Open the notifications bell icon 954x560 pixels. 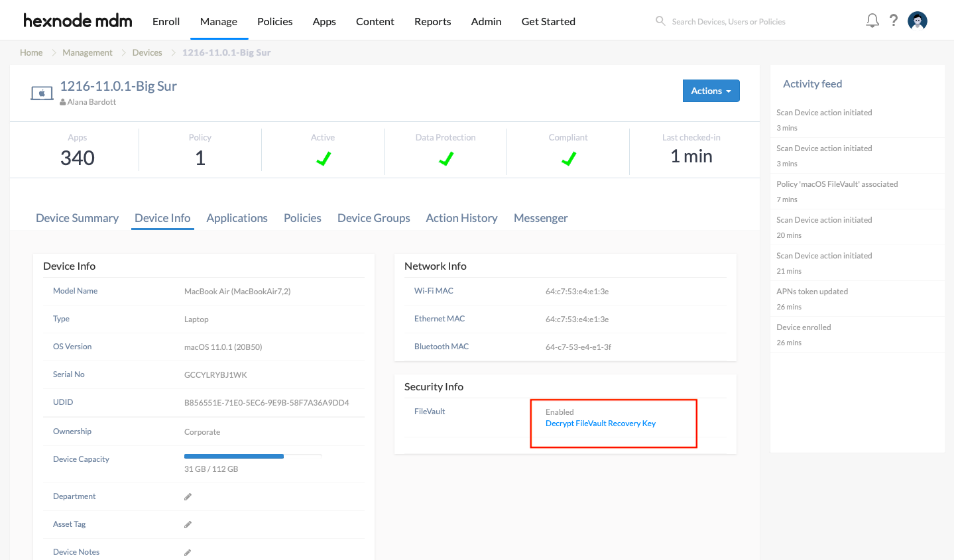coord(872,21)
